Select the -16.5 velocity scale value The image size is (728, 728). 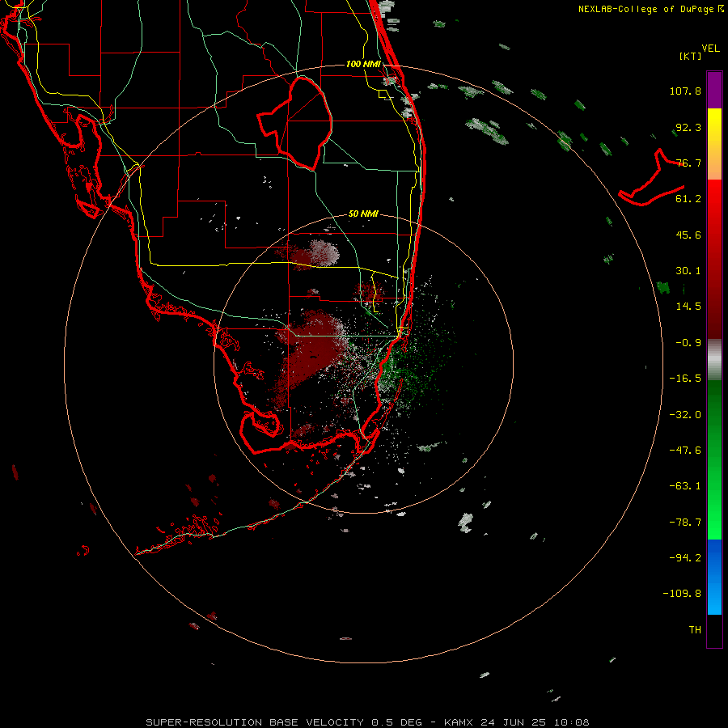(685, 379)
